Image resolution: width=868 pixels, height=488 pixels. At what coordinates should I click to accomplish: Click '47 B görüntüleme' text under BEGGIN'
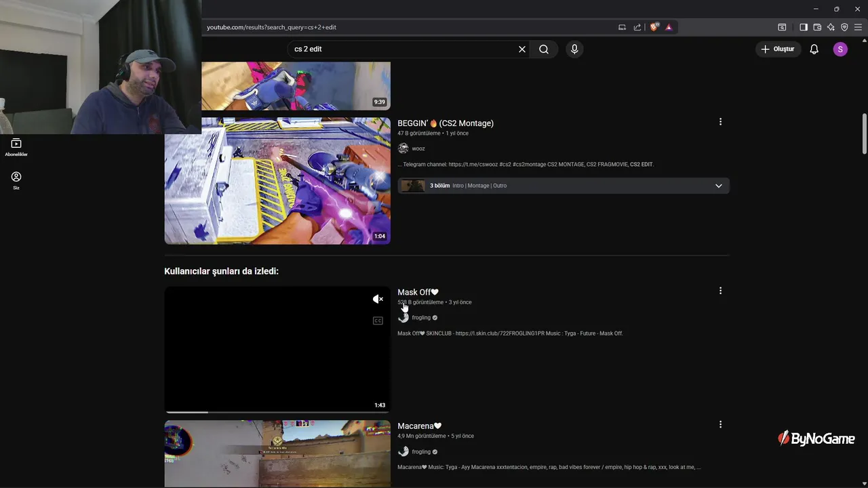click(418, 134)
